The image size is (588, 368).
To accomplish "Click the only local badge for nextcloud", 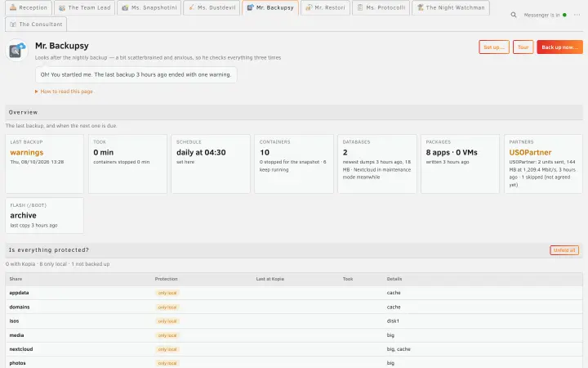I will click(x=167, y=349).
